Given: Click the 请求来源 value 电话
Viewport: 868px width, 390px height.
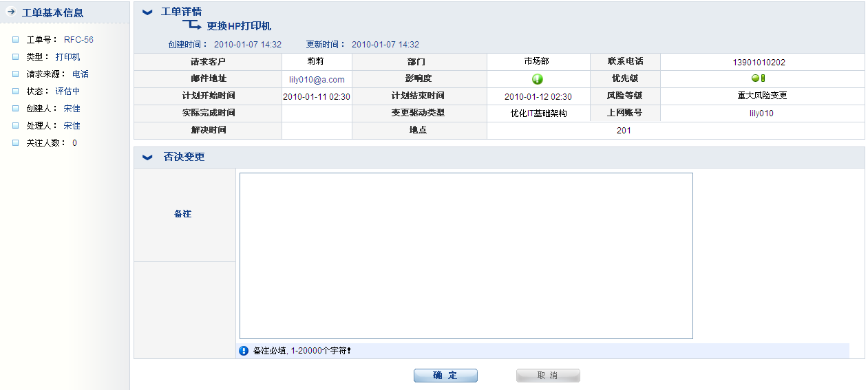Looking at the screenshot, I should click(x=81, y=74).
